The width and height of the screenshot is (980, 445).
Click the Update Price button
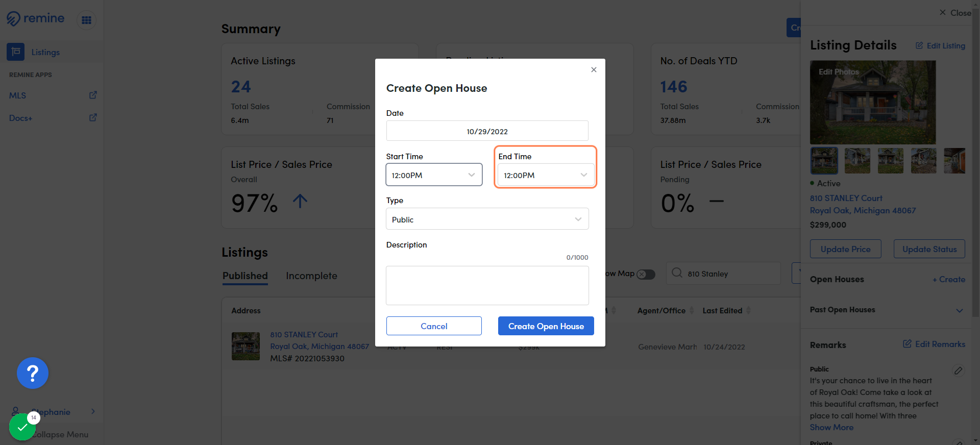click(845, 249)
